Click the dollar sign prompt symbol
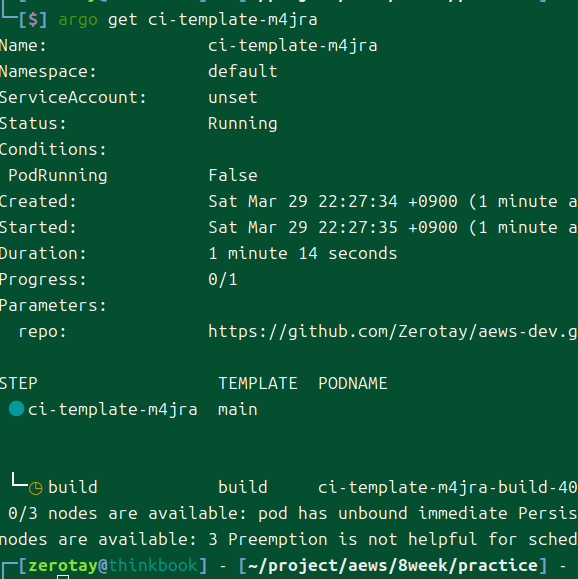 (x=33, y=20)
